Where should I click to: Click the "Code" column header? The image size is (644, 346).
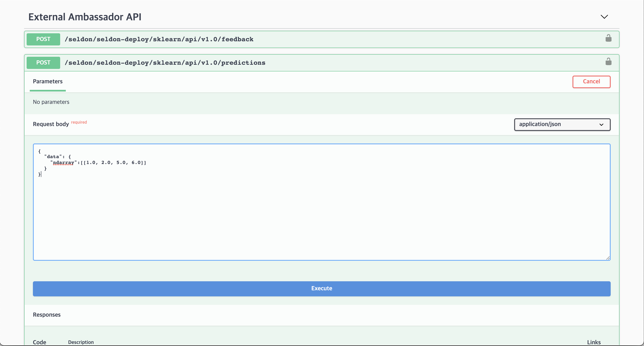coord(39,342)
